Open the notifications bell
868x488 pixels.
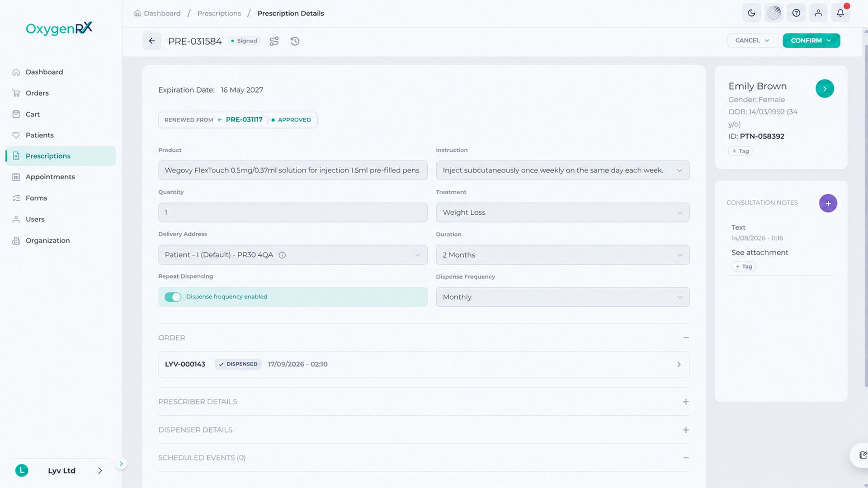[x=840, y=13]
